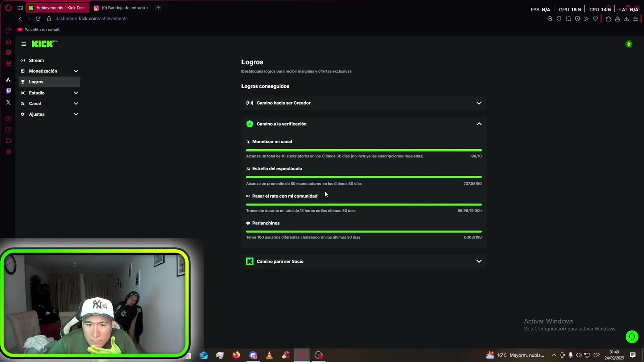
Task: Click the 56.98/15.00h streamed hours value
Action: tap(470, 211)
